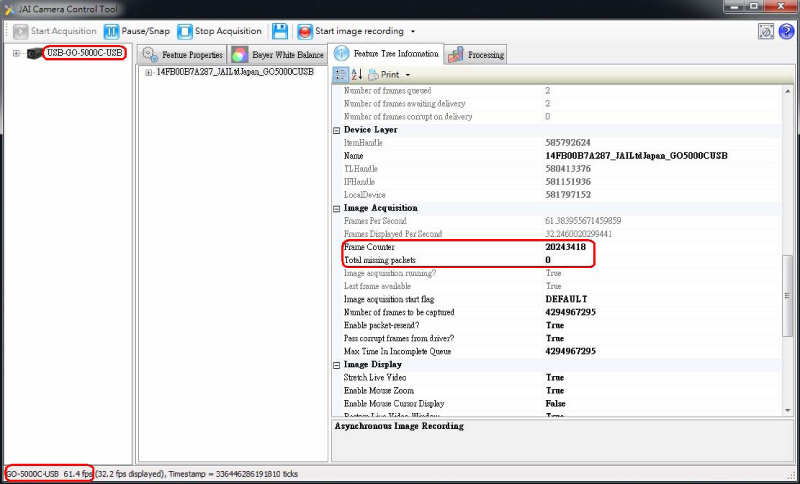Expand the USB-GO-5000C-USB tree node
Image resolution: width=800 pixels, height=484 pixels.
(16, 53)
